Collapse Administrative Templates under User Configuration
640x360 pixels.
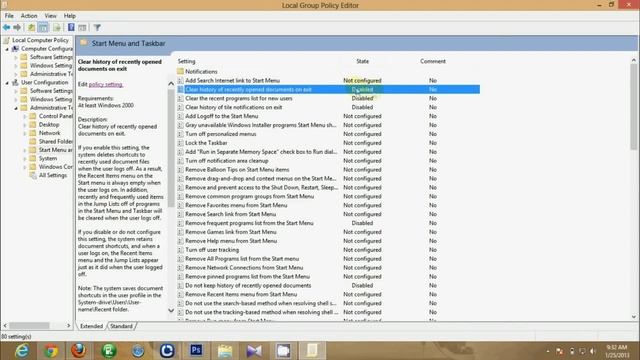16,108
